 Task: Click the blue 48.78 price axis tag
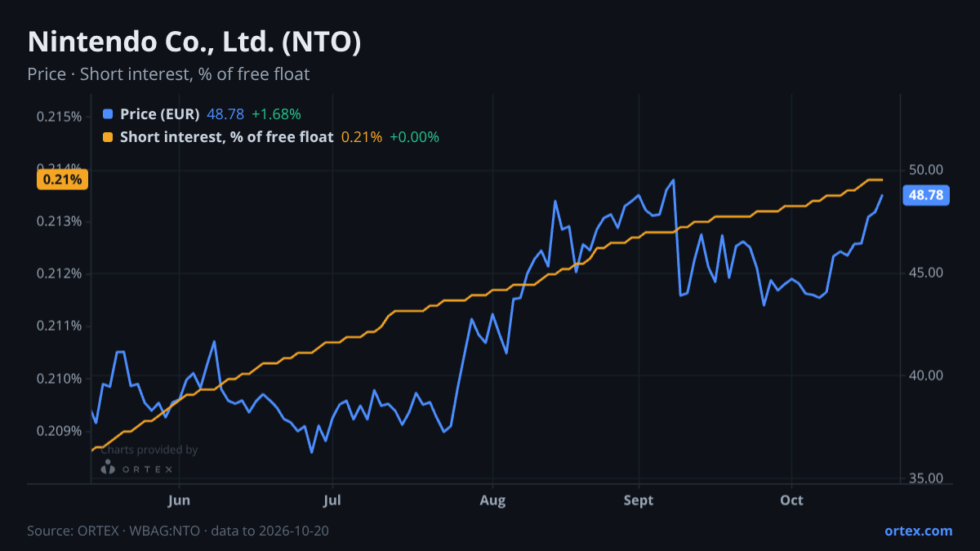click(925, 195)
